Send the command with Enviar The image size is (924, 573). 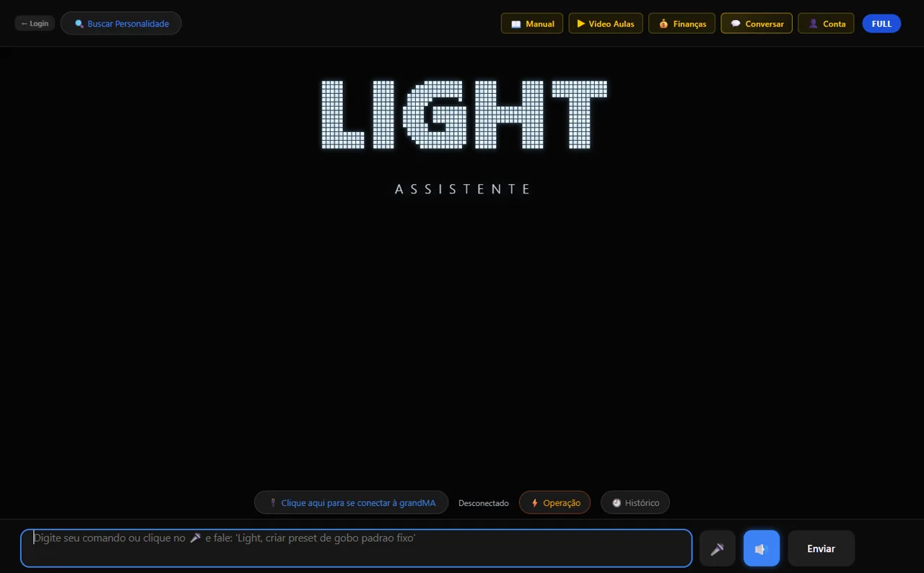[x=821, y=548]
